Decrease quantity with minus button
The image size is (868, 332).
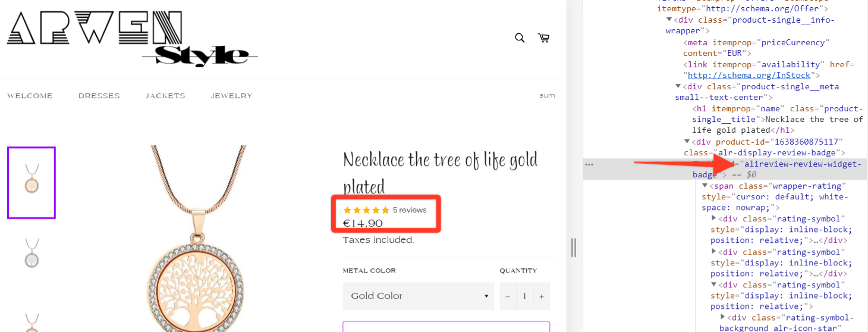(x=508, y=296)
